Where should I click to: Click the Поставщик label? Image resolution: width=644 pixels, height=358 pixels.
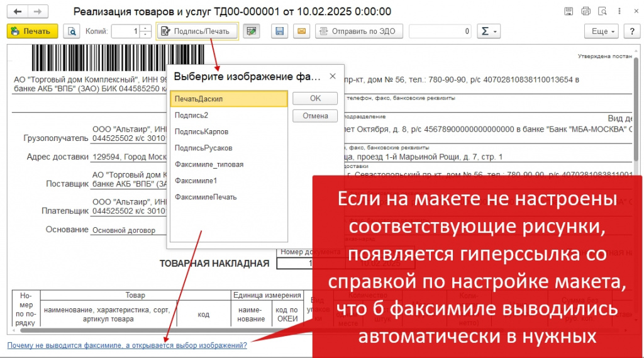(x=67, y=184)
